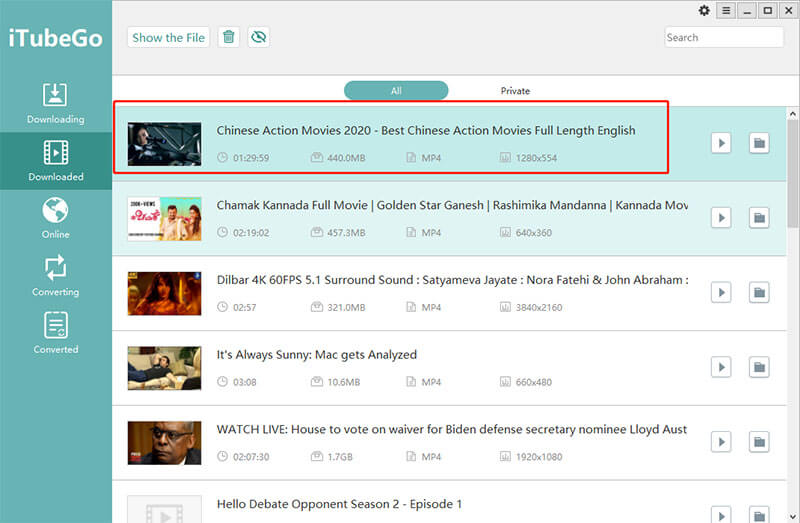Click the trash delete icon
The width and height of the screenshot is (800, 523).
[229, 37]
